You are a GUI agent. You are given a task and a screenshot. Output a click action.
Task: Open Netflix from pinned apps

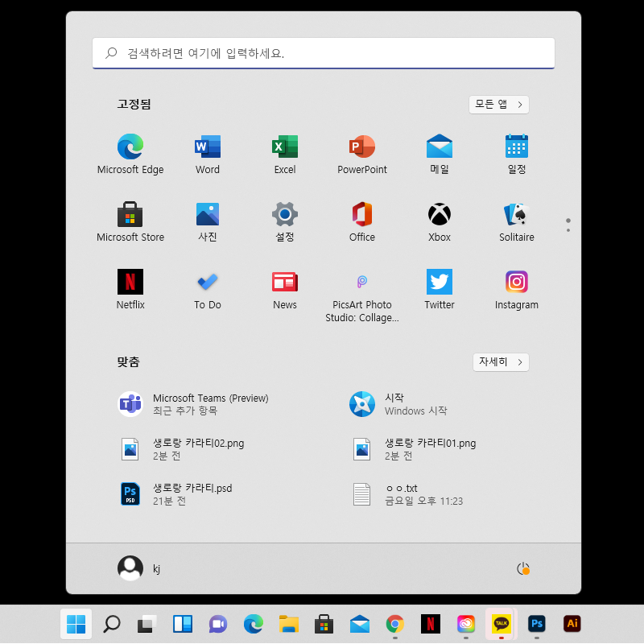coord(130,290)
